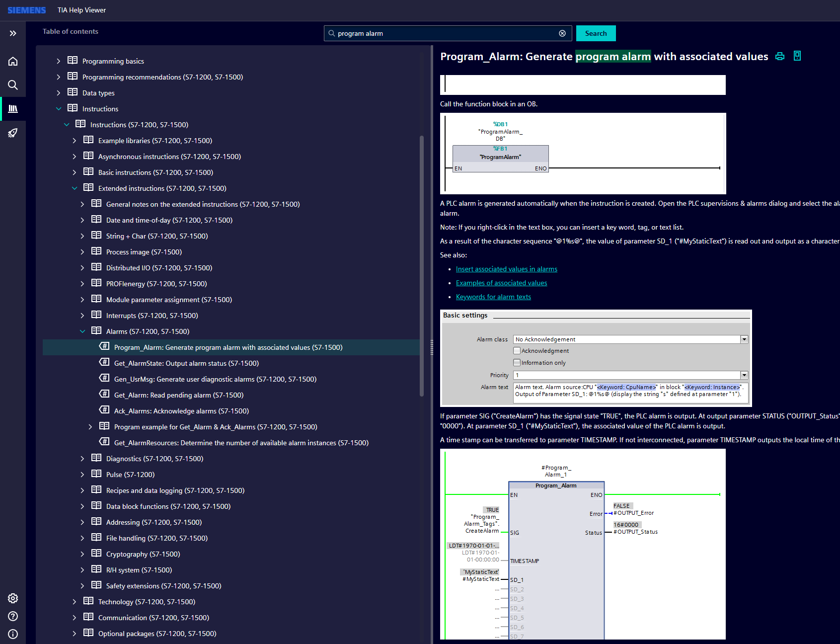Screen dimensions: 840x644
Task: Click the book icon beside Technology
Action: pos(88,601)
